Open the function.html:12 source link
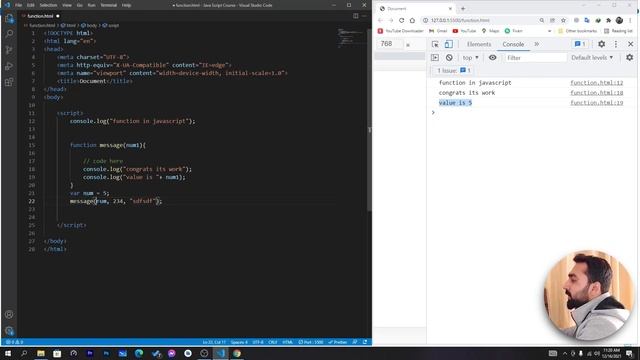This screenshot has width=640, height=360. 596,83
